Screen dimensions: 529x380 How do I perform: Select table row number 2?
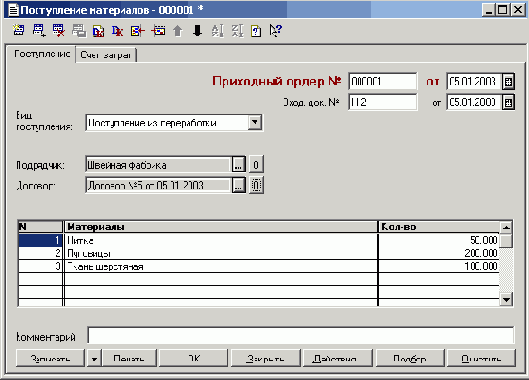40,253
